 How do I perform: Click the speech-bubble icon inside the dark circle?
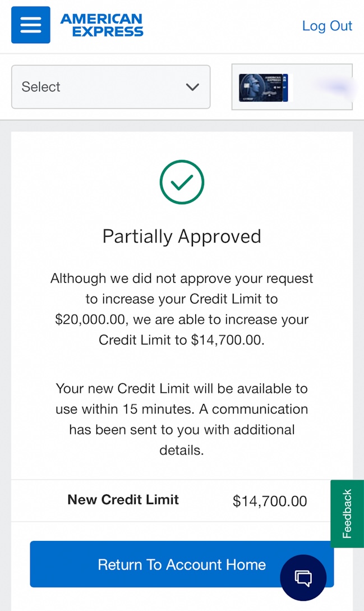coord(303,577)
